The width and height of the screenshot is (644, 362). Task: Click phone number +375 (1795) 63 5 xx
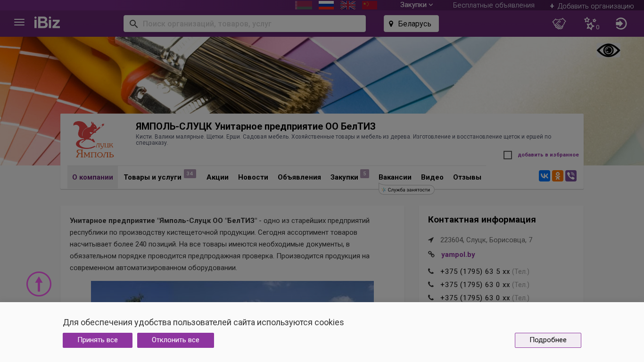pyautogui.click(x=475, y=271)
